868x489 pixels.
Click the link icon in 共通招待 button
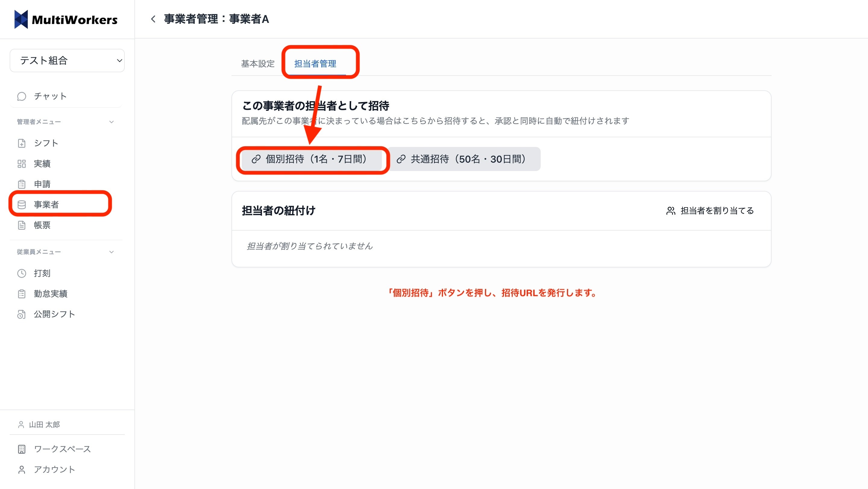(x=401, y=159)
